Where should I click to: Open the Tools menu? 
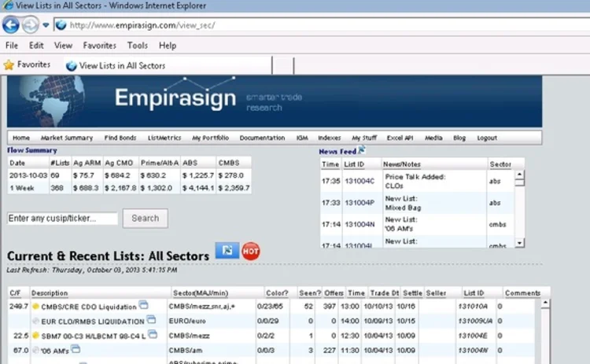click(138, 46)
